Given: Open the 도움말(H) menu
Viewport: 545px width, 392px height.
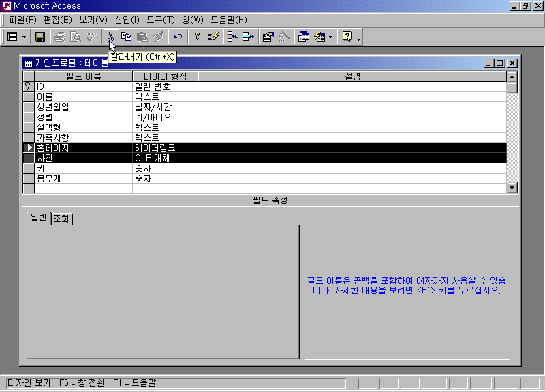Looking at the screenshot, I should 228,20.
